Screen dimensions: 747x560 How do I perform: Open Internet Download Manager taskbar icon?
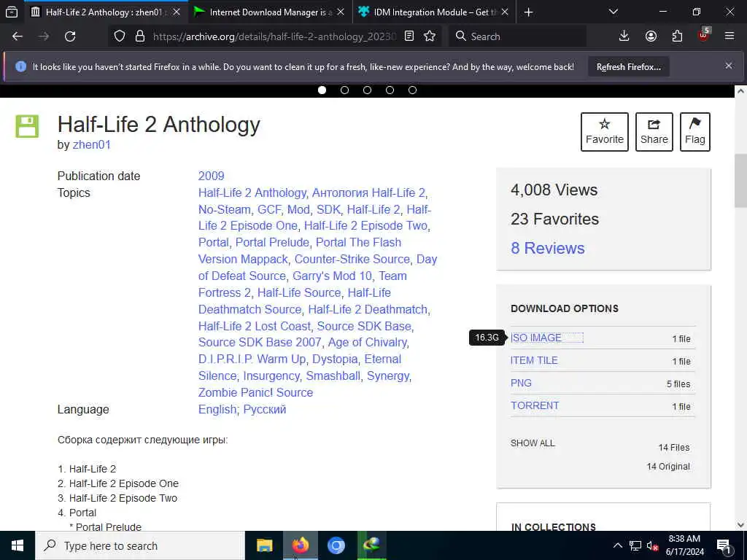pyautogui.click(x=371, y=545)
